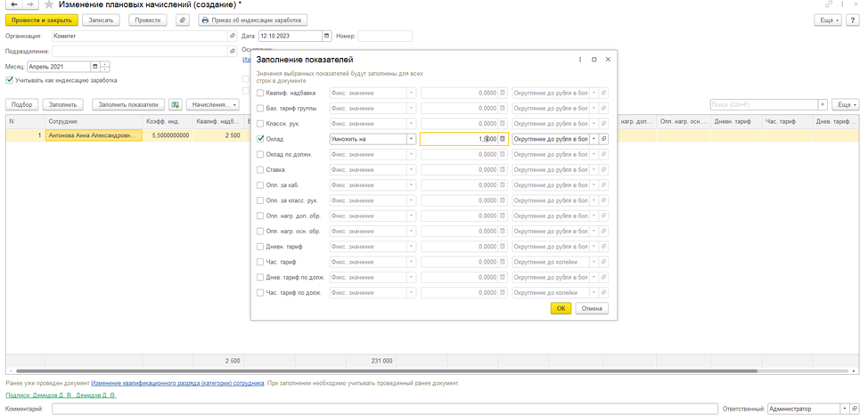Open calendar picker for Дата field
The image size is (868, 416).
[x=326, y=36]
